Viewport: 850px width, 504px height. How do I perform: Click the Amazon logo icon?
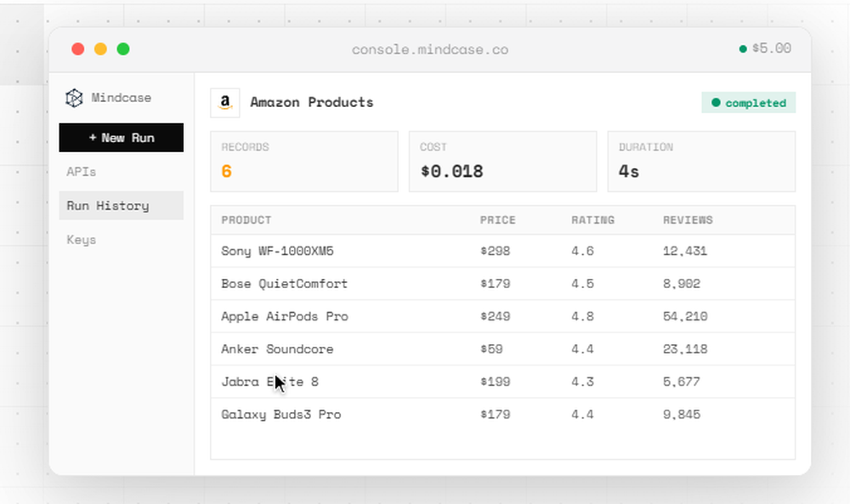225,103
